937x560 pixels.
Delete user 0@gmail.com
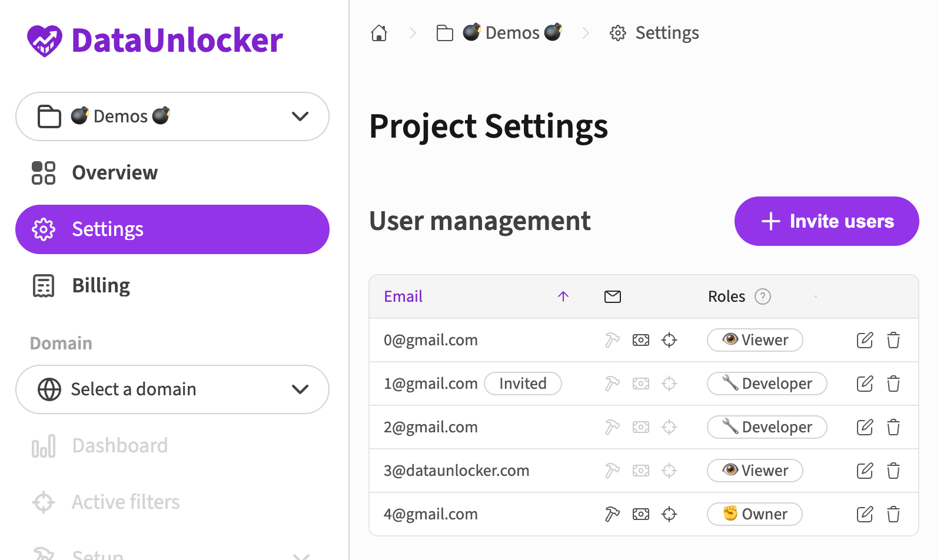(x=893, y=340)
